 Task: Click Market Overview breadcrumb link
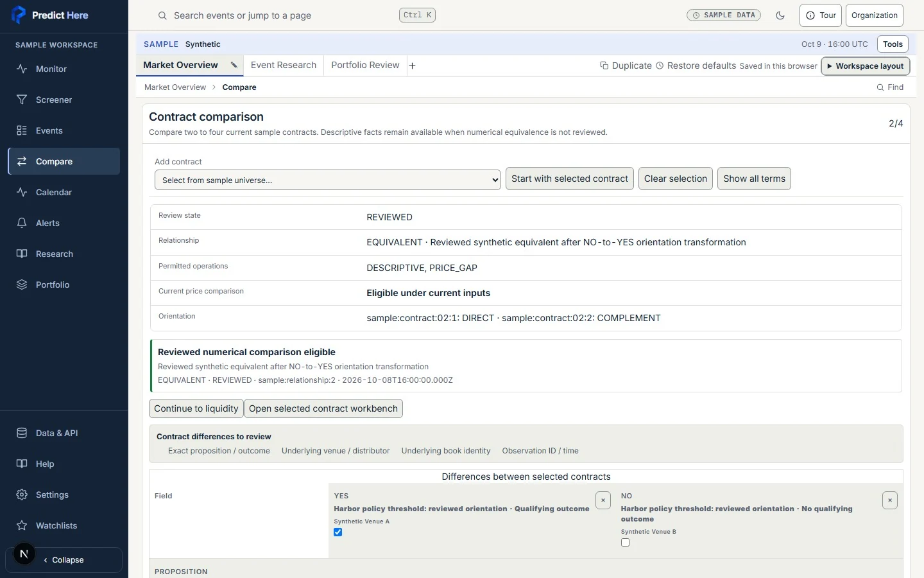(x=175, y=87)
